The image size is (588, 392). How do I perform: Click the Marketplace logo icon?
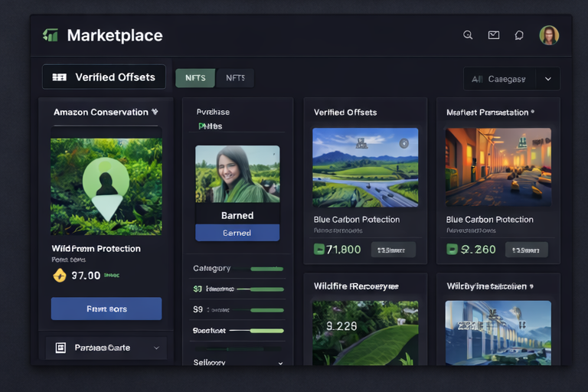[51, 35]
